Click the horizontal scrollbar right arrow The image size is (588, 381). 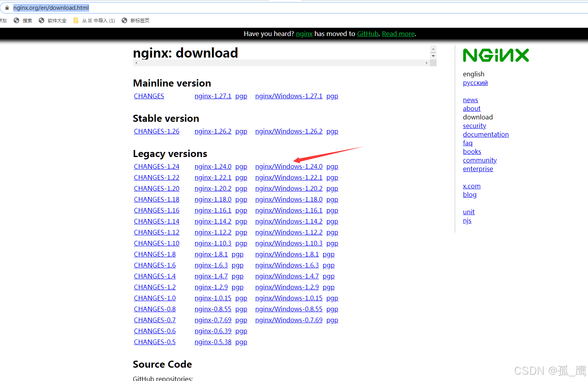tap(426, 63)
